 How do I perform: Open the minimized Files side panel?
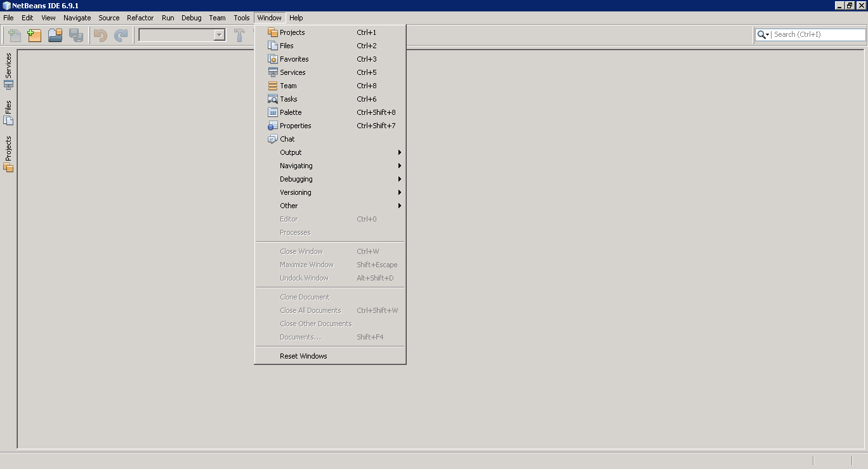click(x=8, y=112)
